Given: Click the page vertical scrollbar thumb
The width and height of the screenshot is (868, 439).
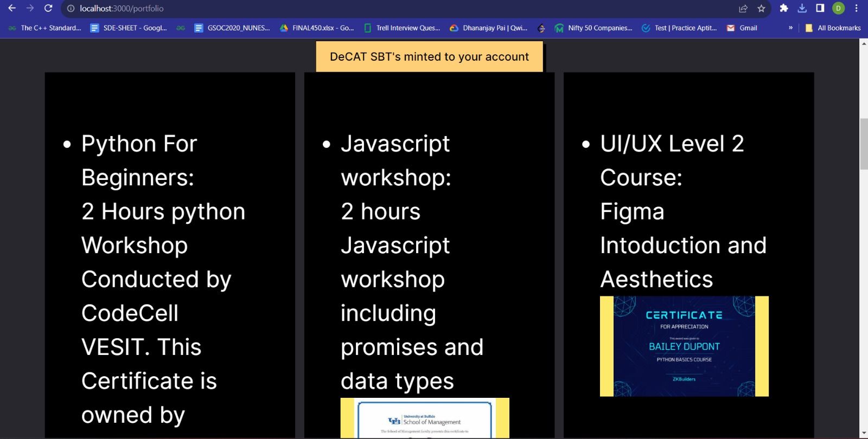Looking at the screenshot, I should (864, 144).
